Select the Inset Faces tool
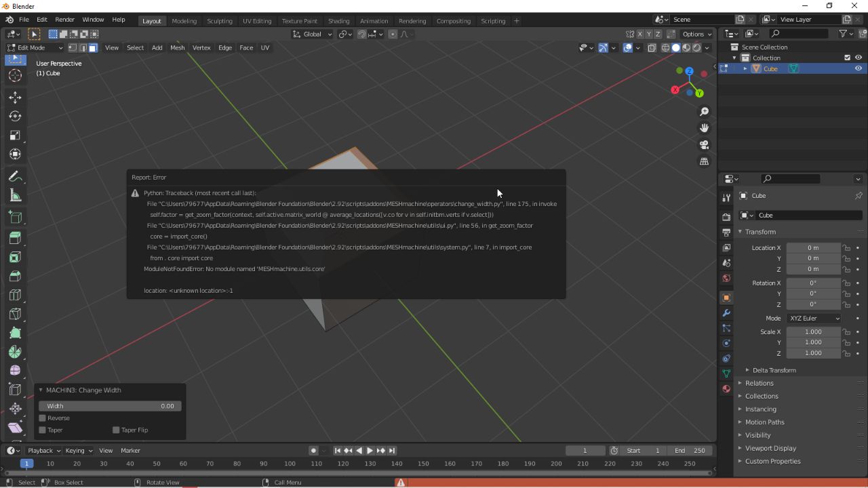 15,258
